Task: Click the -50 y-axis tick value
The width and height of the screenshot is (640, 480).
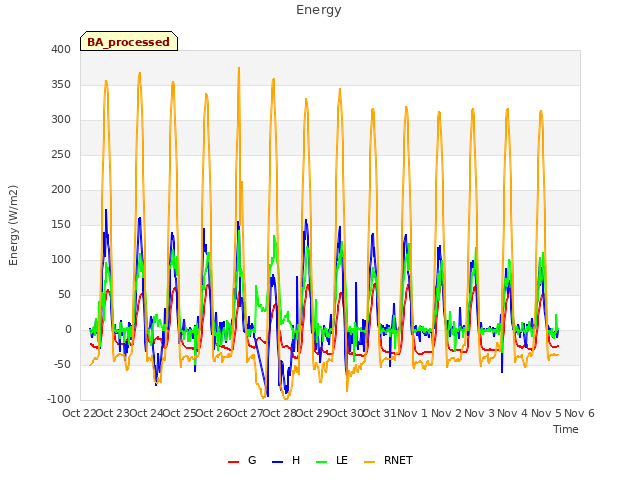Action: [62, 364]
